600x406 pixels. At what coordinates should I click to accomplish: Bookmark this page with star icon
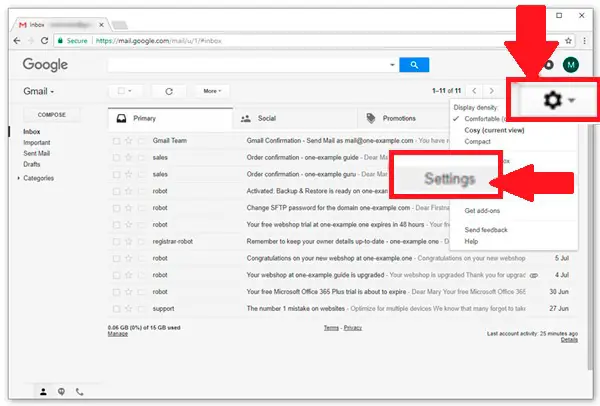[569, 41]
